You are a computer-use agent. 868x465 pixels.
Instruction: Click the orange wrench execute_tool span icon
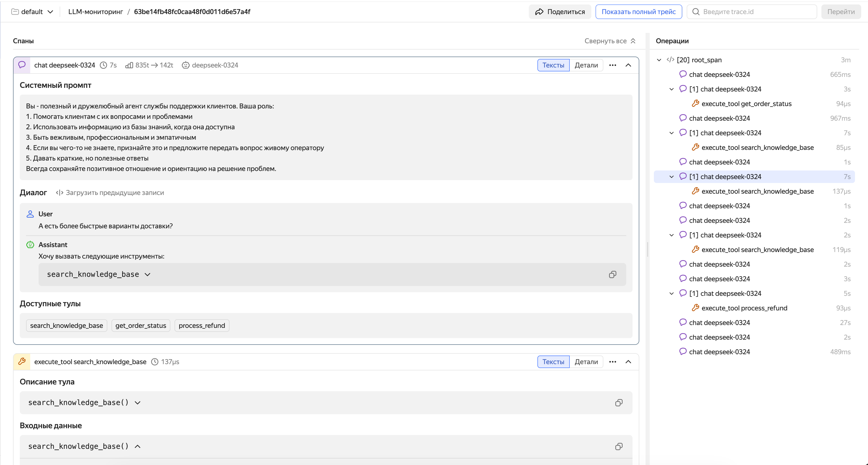click(22, 362)
